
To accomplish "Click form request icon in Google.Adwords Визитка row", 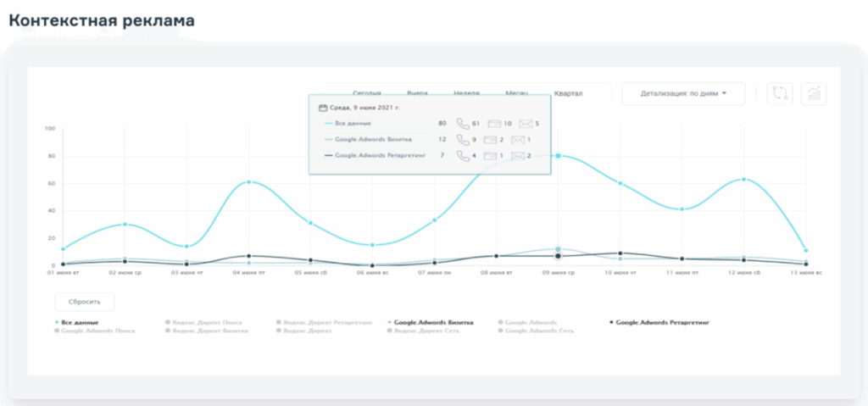I will click(490, 140).
